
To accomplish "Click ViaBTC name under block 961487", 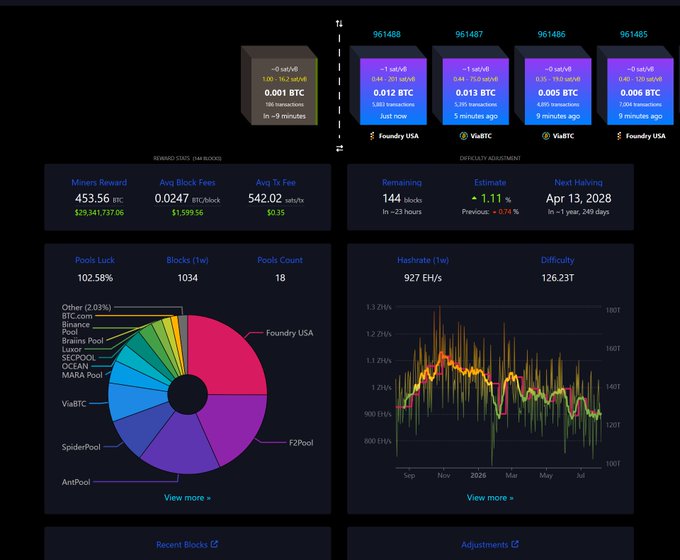I will point(481,136).
